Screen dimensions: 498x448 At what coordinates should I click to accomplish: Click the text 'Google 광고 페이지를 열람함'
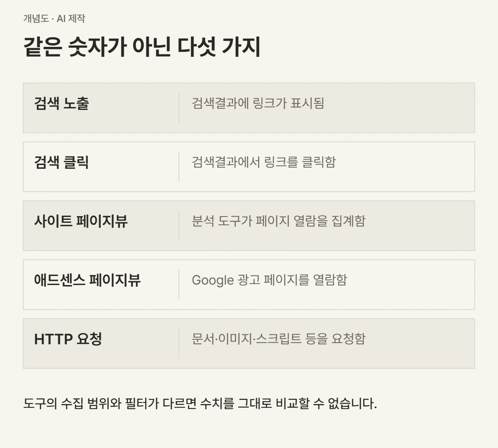click(x=269, y=280)
